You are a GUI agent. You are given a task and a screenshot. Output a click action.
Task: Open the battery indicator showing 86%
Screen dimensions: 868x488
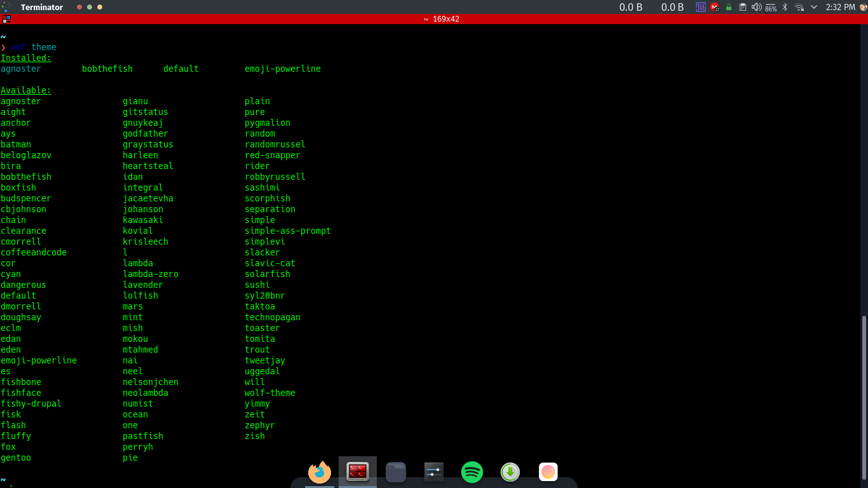(771, 7)
